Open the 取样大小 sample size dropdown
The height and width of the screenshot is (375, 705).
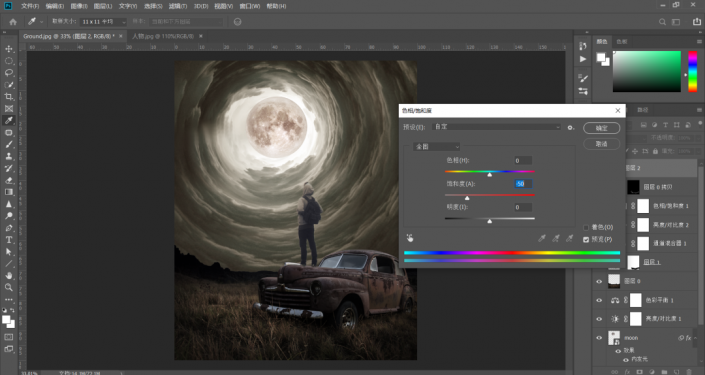[103, 22]
